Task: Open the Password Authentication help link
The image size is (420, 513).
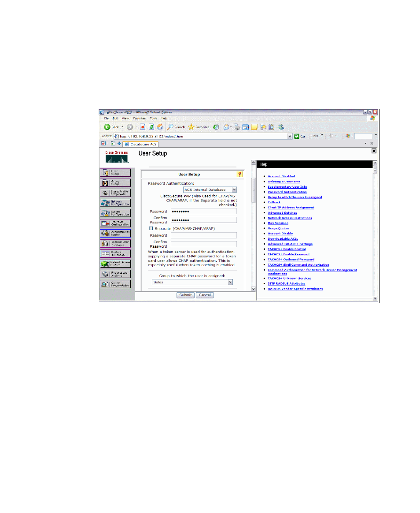Action: pos(287,192)
